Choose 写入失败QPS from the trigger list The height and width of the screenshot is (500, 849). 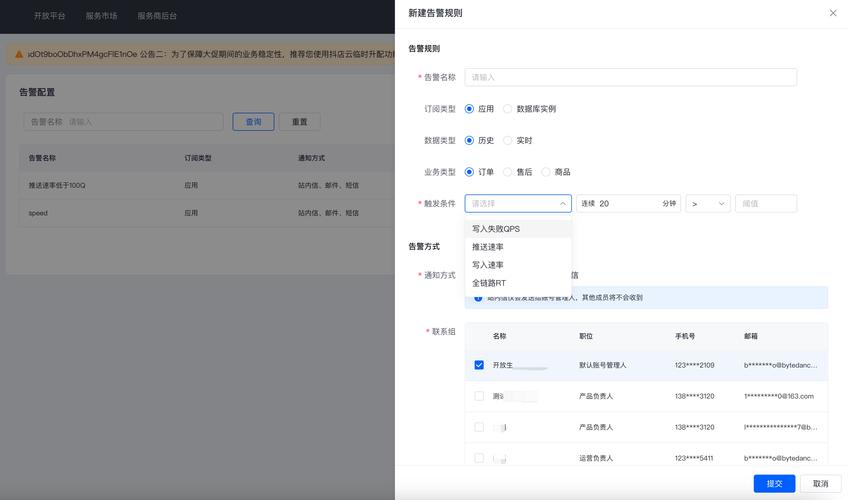(496, 229)
